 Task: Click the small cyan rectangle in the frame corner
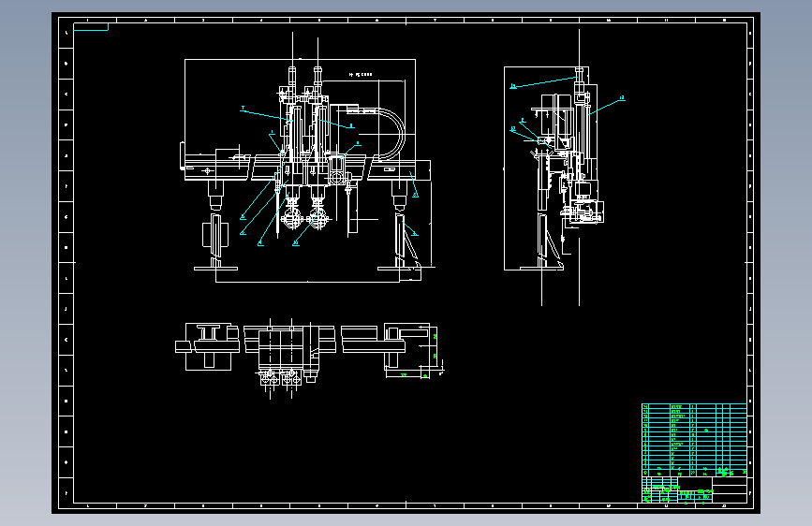pos(91,27)
